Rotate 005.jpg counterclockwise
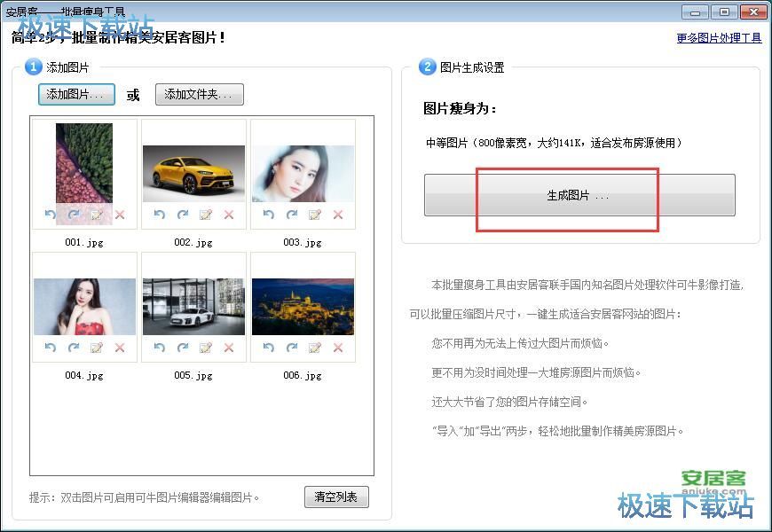This screenshot has height=532, width=772. [x=160, y=348]
